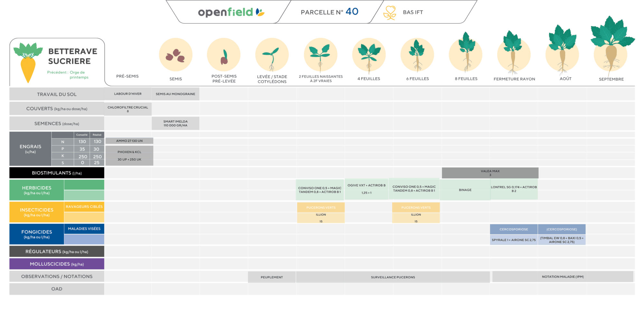This screenshot has width=644, height=322.
Task: Click the yellow sugar beet logo
Action: [x=28, y=63]
